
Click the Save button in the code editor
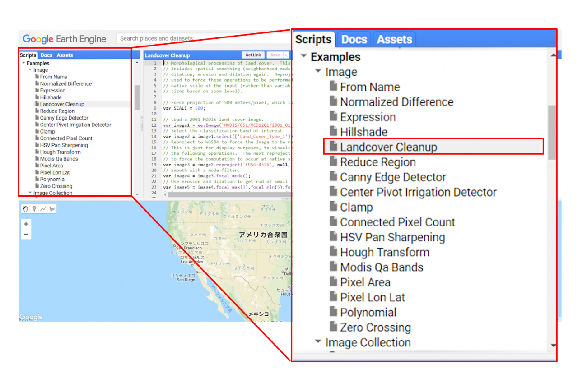click(275, 55)
